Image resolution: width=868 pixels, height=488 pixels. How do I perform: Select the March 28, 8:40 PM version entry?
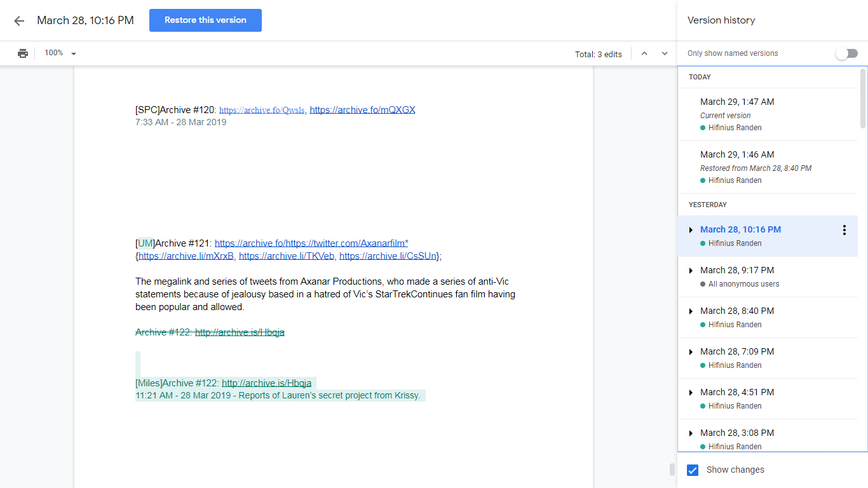click(768, 318)
